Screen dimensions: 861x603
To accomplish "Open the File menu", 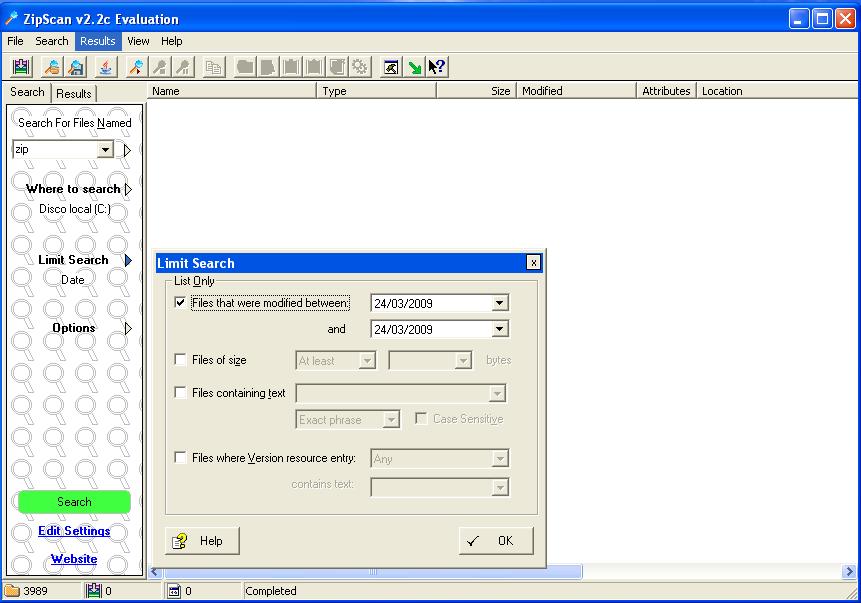I will pyautogui.click(x=15, y=41).
